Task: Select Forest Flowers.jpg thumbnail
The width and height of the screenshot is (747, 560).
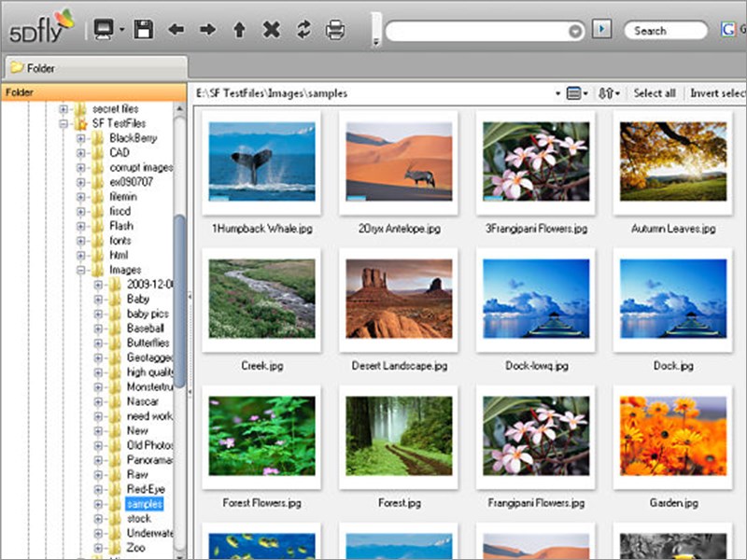Action: click(261, 436)
